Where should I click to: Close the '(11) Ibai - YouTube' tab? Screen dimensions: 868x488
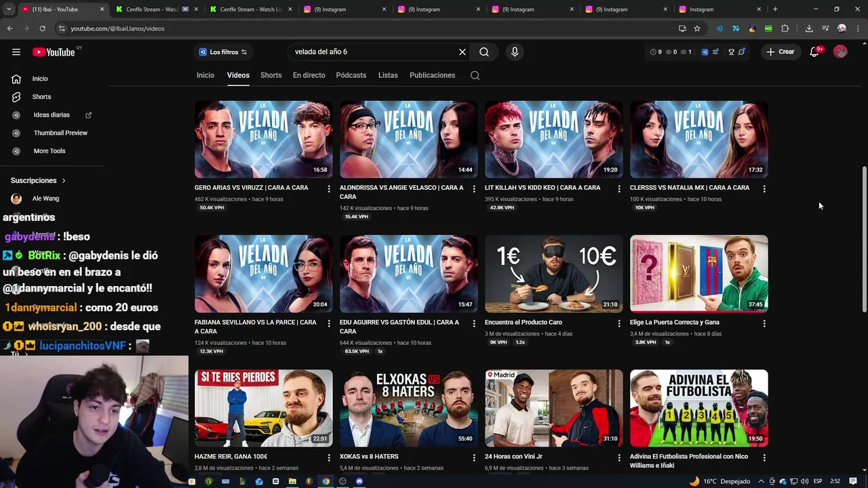pyautogui.click(x=102, y=9)
